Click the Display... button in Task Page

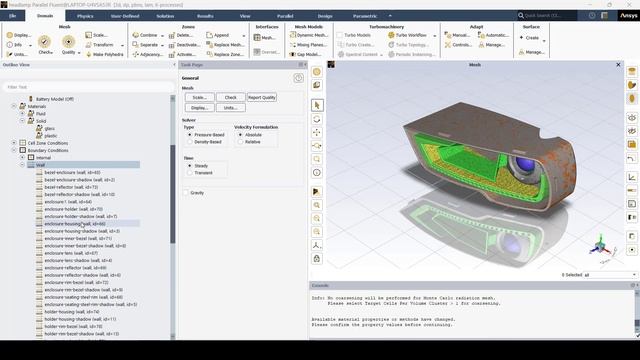199,108
